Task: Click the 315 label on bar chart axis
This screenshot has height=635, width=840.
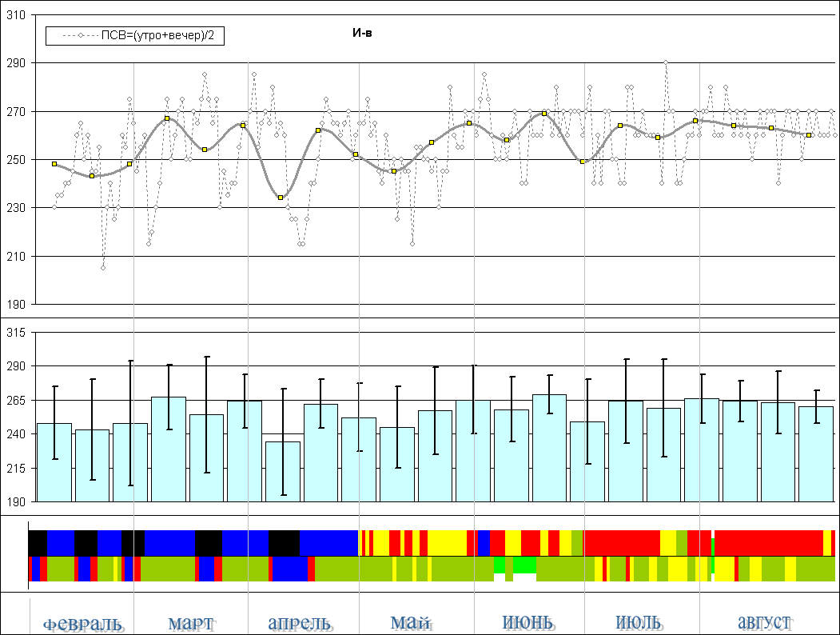Action: 16,333
